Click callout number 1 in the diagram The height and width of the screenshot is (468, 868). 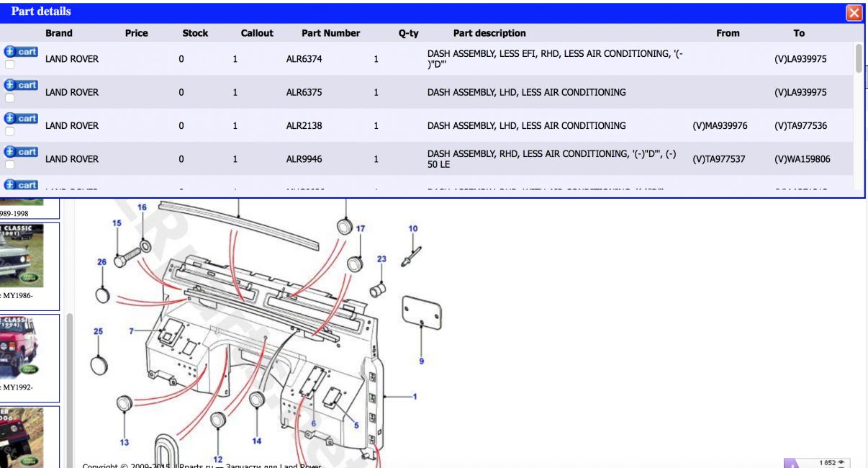[x=415, y=396]
